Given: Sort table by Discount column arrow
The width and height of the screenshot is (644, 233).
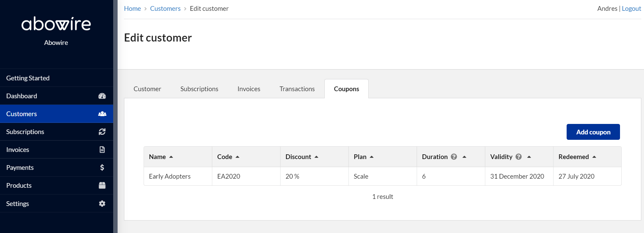Looking at the screenshot, I should point(316,157).
